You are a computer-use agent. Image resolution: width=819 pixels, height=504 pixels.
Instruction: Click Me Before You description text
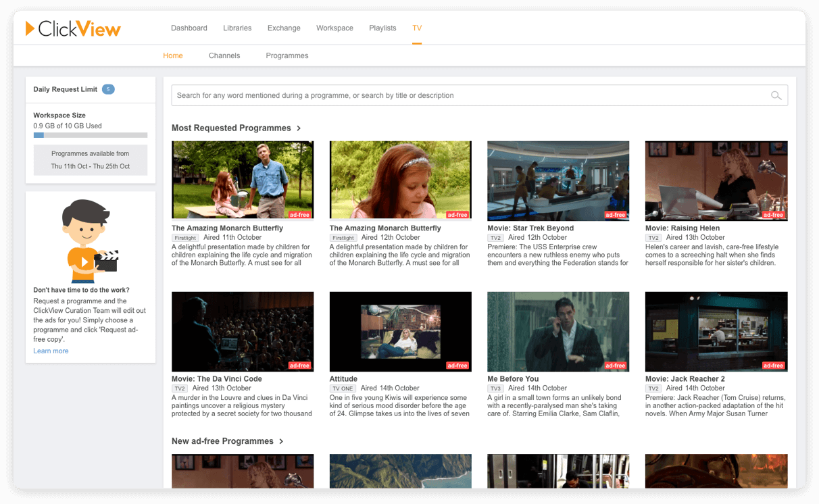point(555,406)
